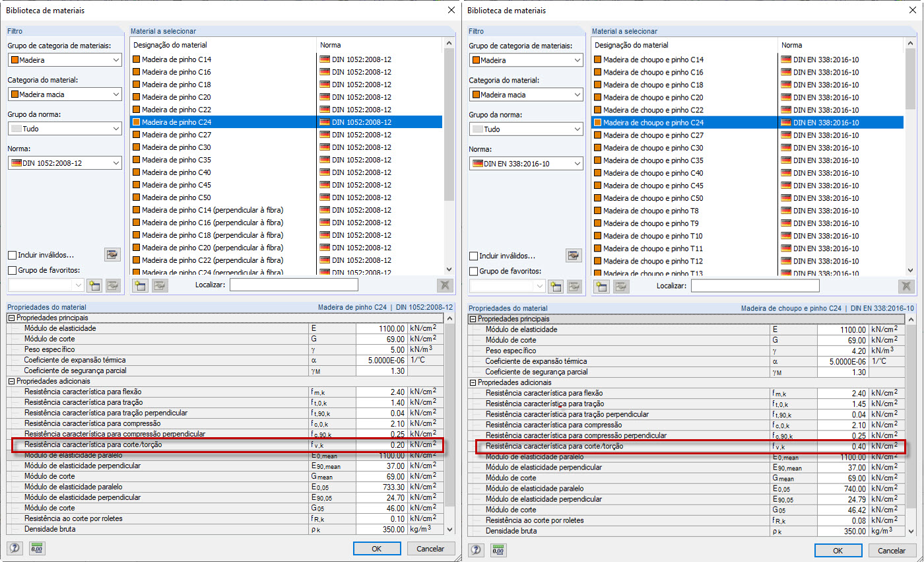924x562 pixels.
Task: Click Cancelar in DIN 1052 dialog
Action: click(431, 549)
